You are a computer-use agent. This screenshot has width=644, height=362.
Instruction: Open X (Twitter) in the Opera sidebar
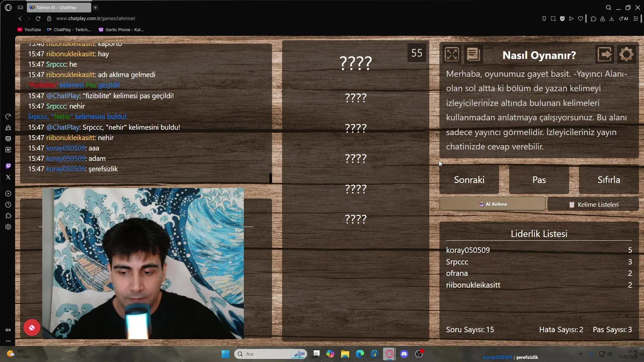click(x=8, y=177)
